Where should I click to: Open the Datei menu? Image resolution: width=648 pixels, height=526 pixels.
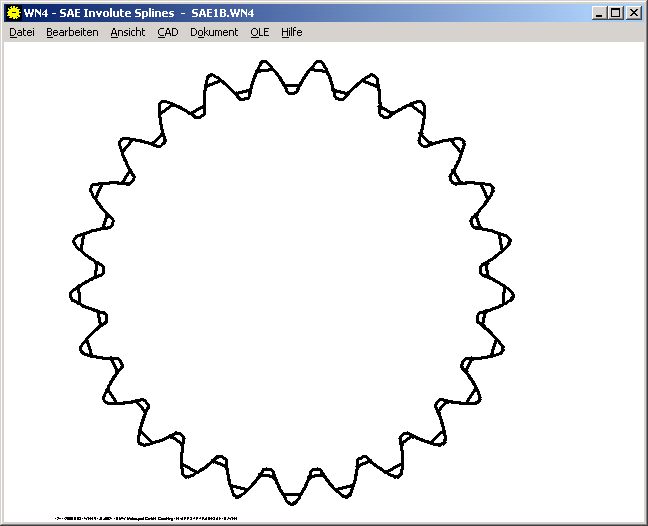click(x=22, y=32)
